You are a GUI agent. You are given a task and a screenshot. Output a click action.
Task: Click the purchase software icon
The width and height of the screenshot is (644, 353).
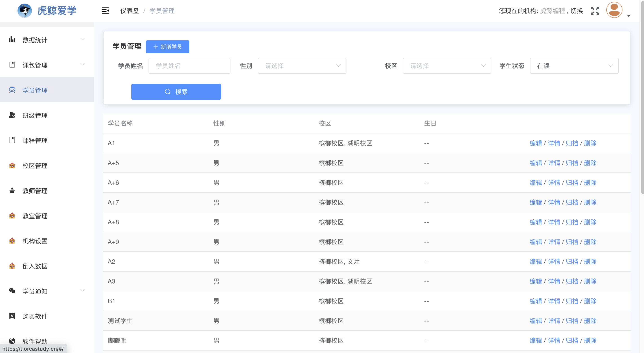coord(12,316)
